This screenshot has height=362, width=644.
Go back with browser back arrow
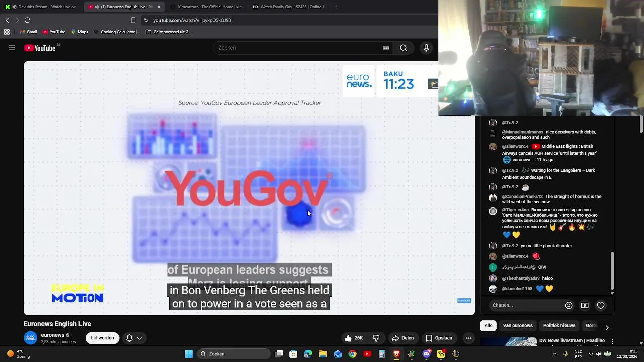pyautogui.click(x=7, y=20)
